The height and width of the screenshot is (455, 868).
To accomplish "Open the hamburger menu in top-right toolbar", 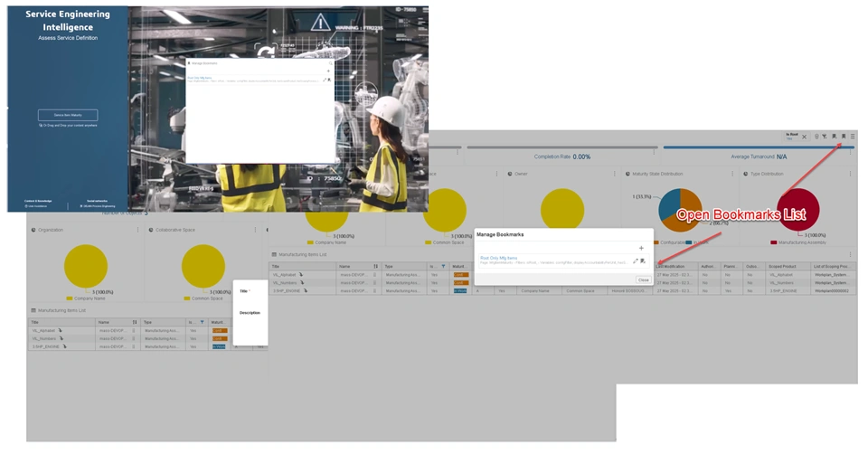I will click(852, 137).
